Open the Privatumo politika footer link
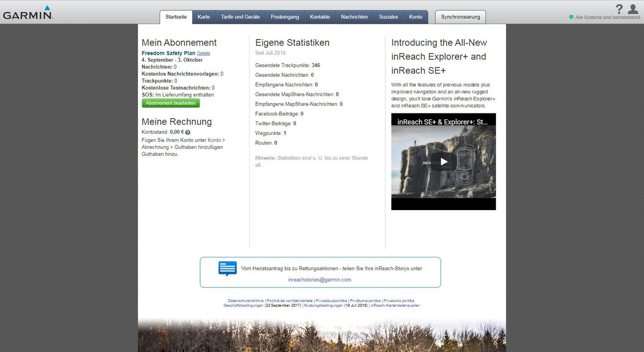644x352 pixels. pos(399,300)
